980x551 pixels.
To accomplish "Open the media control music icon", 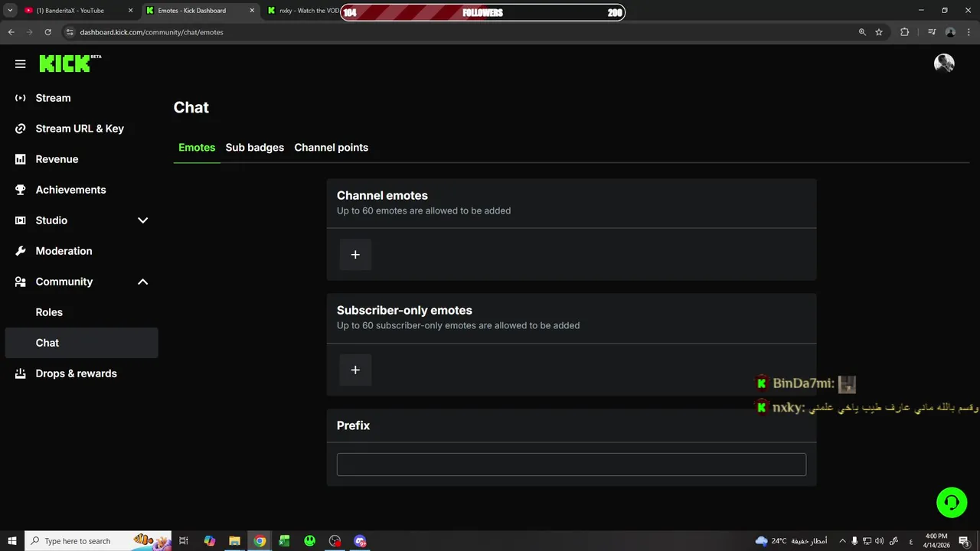I will click(x=931, y=32).
